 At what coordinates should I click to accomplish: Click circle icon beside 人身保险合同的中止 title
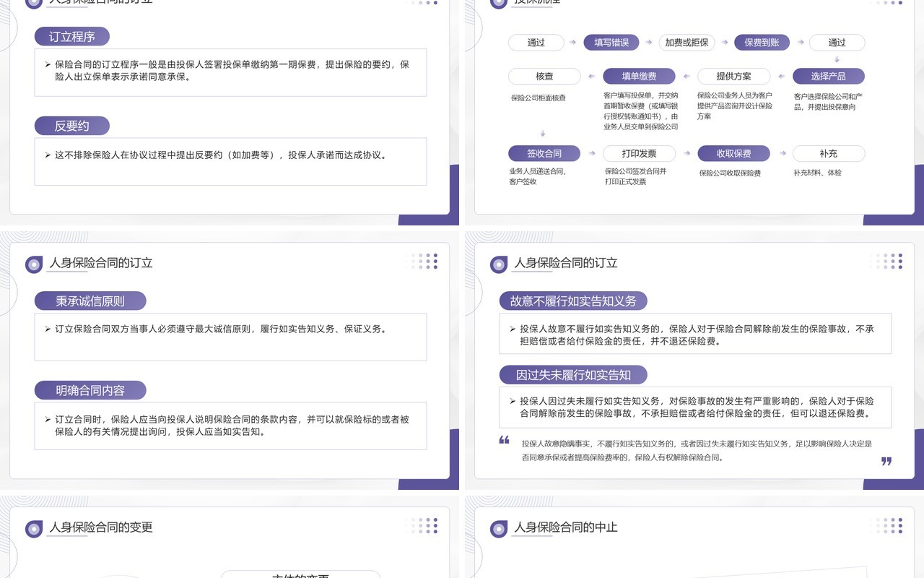click(499, 529)
